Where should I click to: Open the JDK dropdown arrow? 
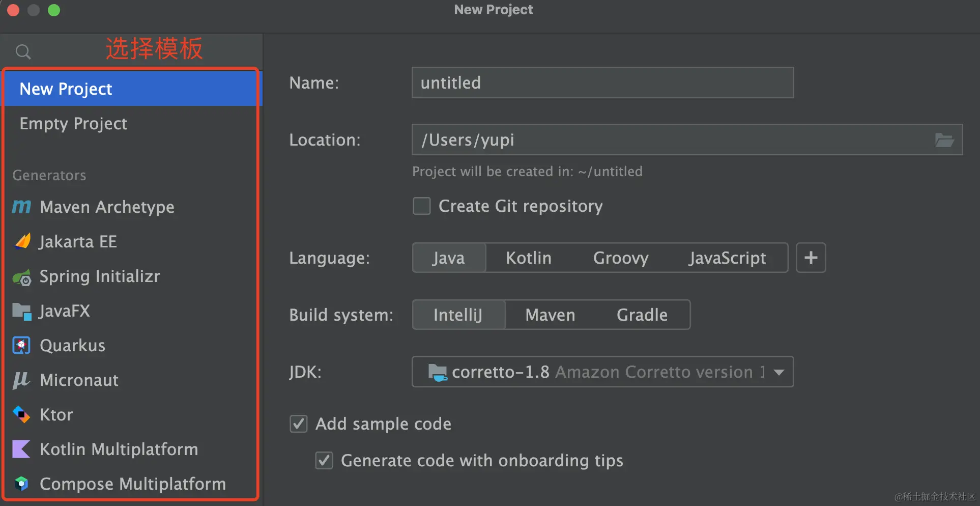point(779,372)
